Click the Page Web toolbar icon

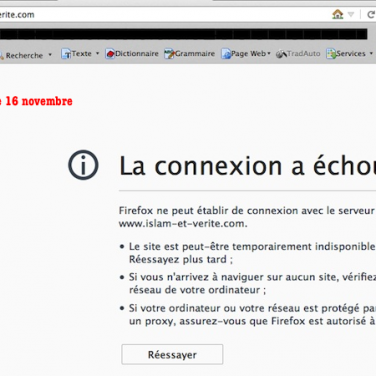point(226,54)
